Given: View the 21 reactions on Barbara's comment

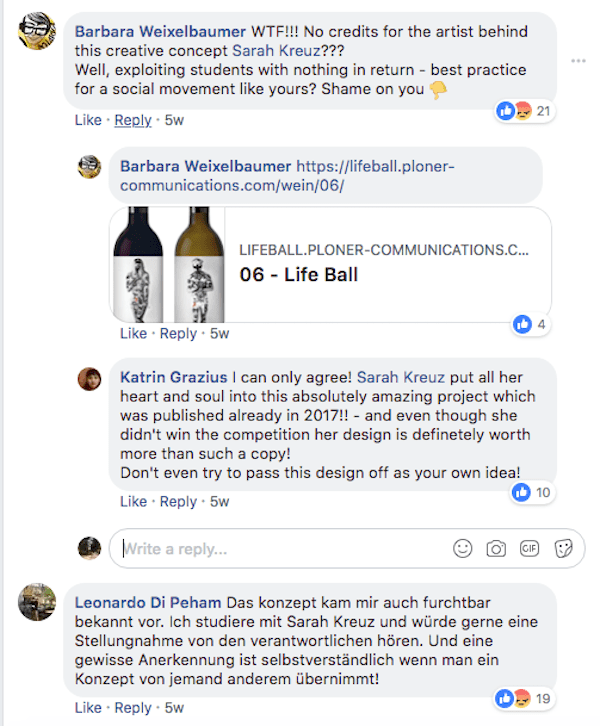Looking at the screenshot, I should 524,111.
